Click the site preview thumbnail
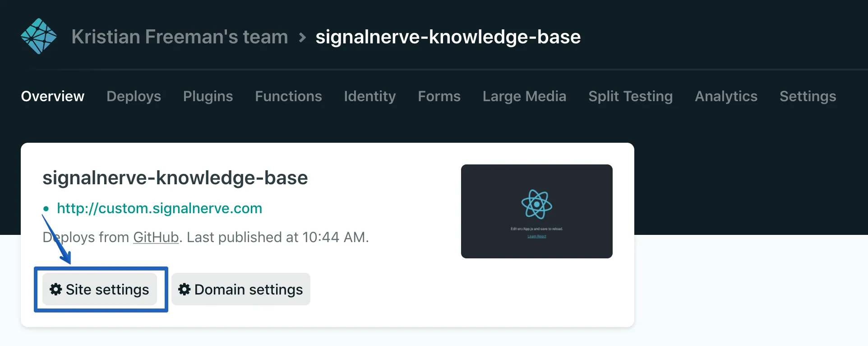 536,211
